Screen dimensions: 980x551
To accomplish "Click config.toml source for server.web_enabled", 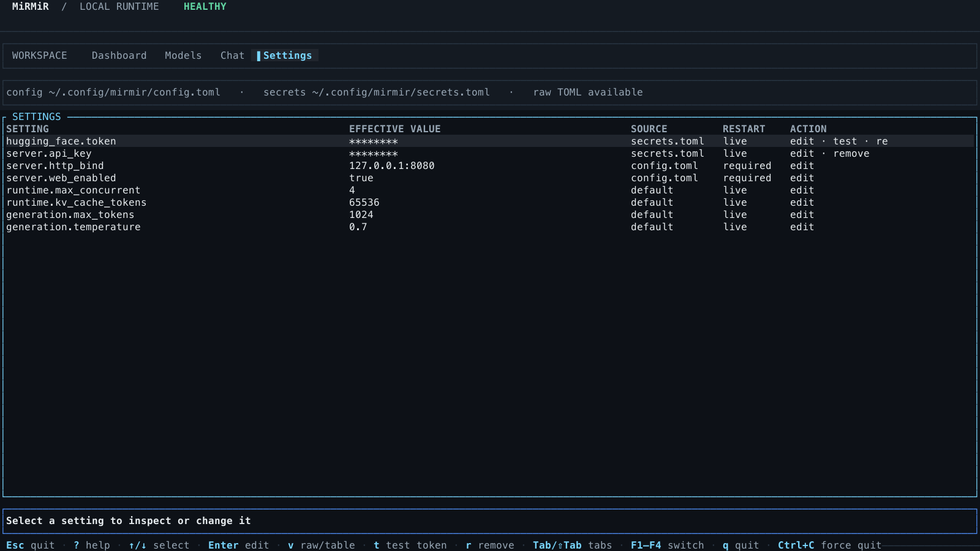I will (665, 178).
